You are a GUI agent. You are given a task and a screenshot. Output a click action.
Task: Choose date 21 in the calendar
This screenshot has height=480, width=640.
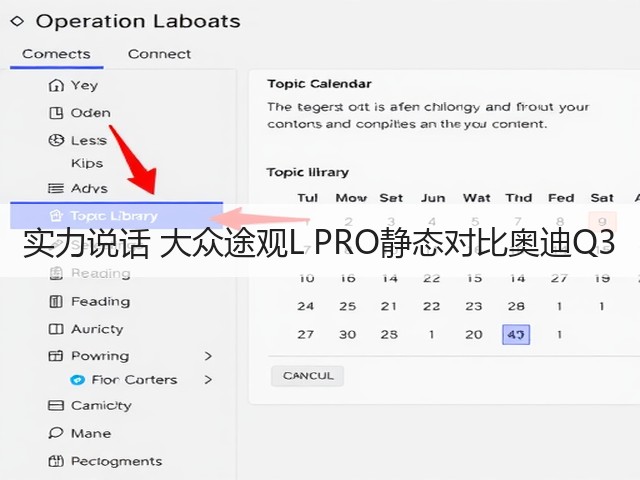(389, 307)
